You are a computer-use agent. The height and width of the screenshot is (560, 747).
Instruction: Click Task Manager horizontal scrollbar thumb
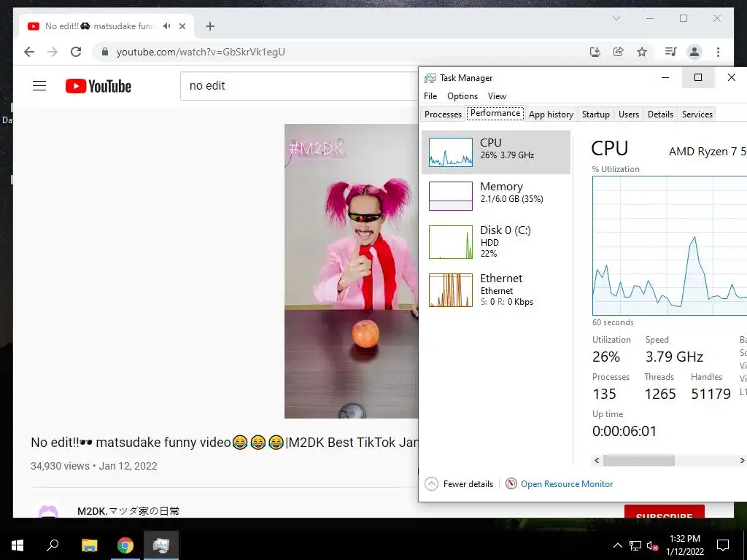pyautogui.click(x=638, y=461)
